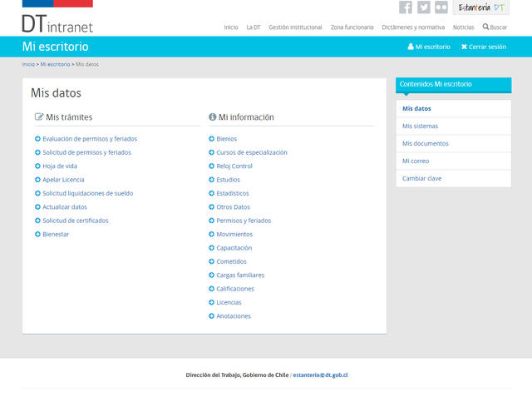
Task: Click Cerrar sesión to log out
Action: click(x=483, y=47)
